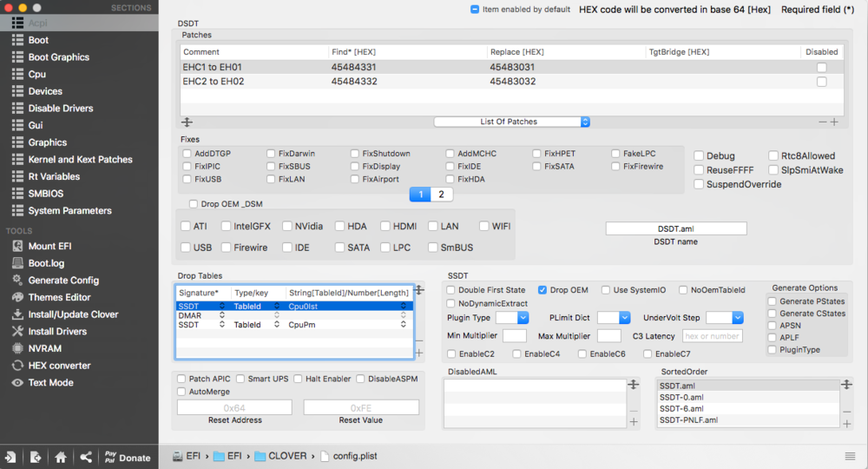Click the Reset Value field

coord(361,407)
